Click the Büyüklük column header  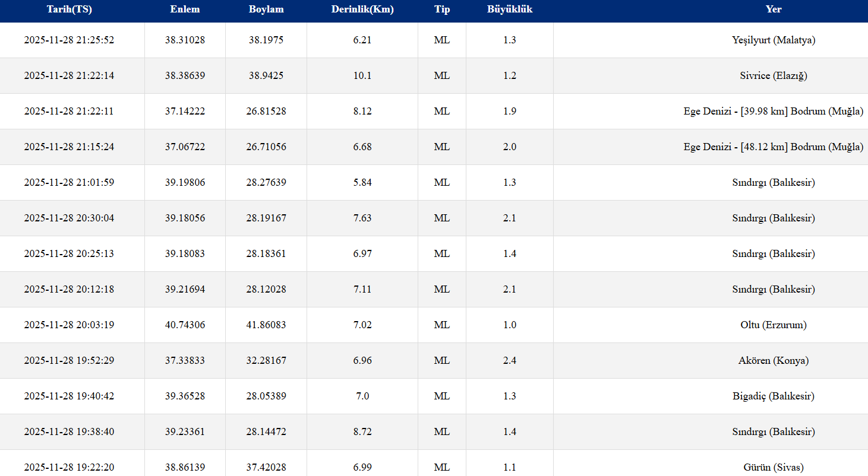coord(510,9)
